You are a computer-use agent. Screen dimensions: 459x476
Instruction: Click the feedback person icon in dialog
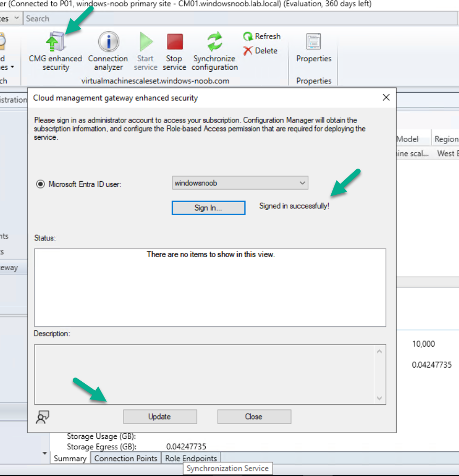coord(42,417)
